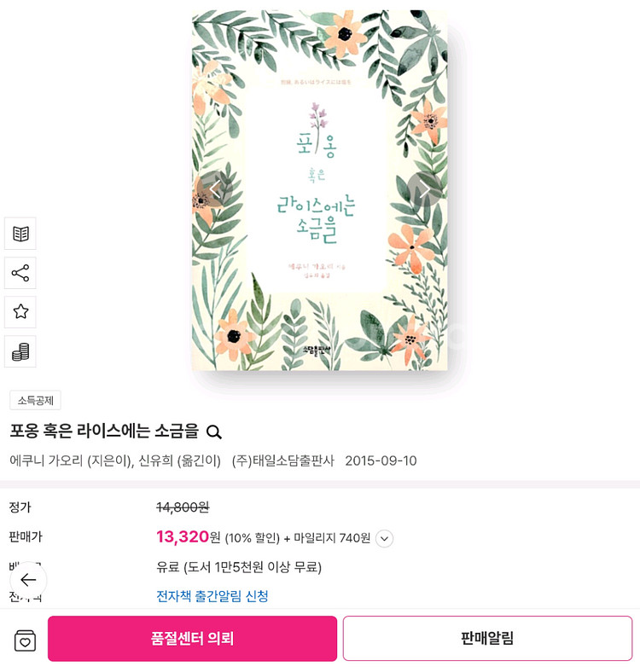
Task: Go back with the round arrow button
Action: coord(28,580)
